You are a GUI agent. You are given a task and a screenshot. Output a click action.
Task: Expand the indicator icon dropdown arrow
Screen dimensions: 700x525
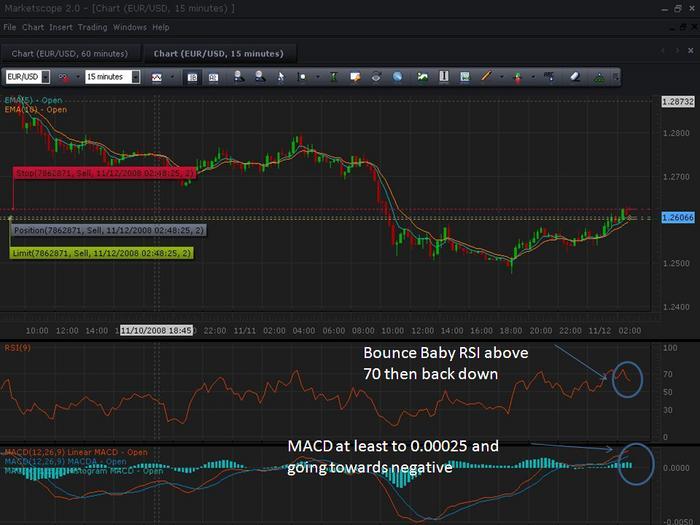coord(172,77)
